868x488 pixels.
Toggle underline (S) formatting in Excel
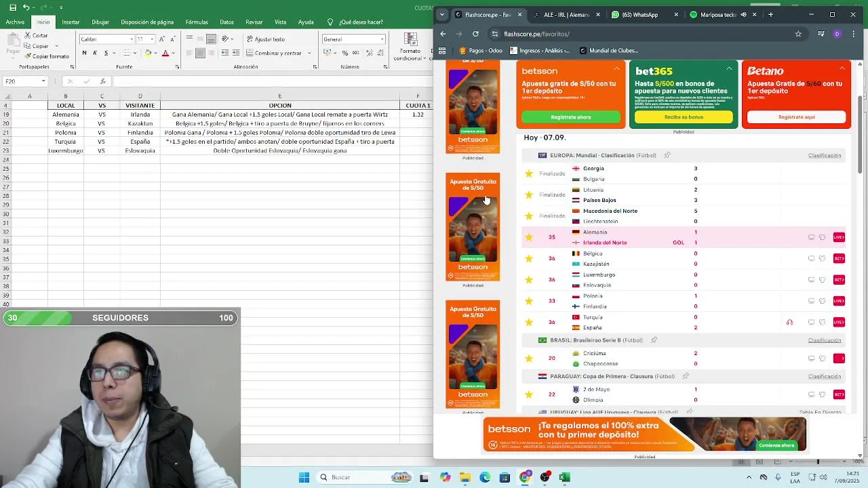[106, 53]
